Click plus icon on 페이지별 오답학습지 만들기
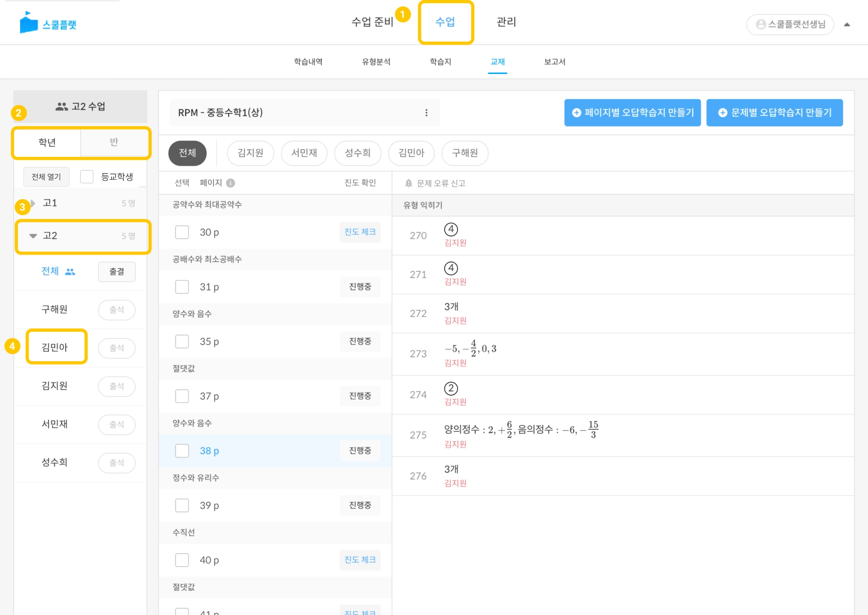The width and height of the screenshot is (868, 615). tap(576, 113)
